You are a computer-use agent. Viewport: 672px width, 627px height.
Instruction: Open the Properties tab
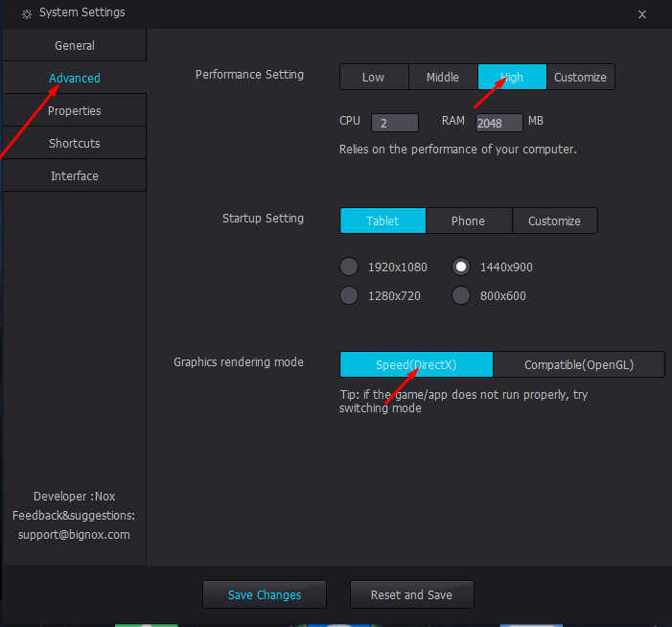(75, 110)
